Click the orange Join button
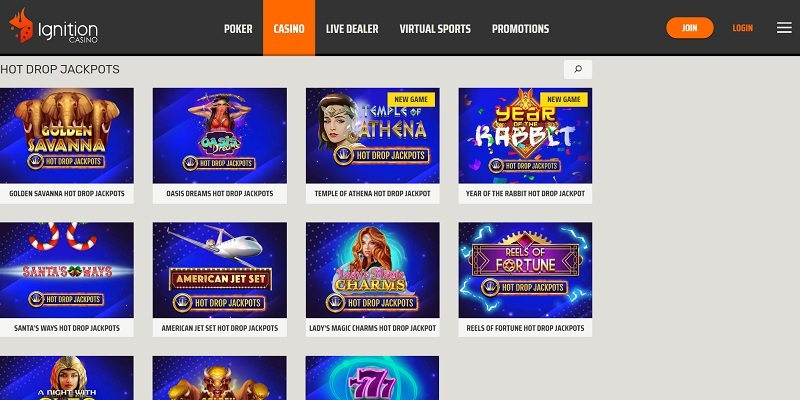This screenshot has height=400, width=800. coord(689,28)
